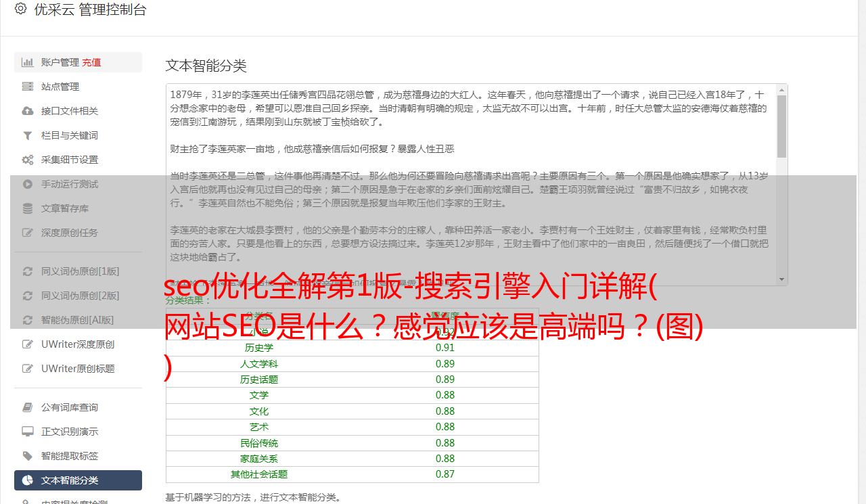Click the edit icon for 深度原创任务
The image size is (866, 504).
pos(28,233)
